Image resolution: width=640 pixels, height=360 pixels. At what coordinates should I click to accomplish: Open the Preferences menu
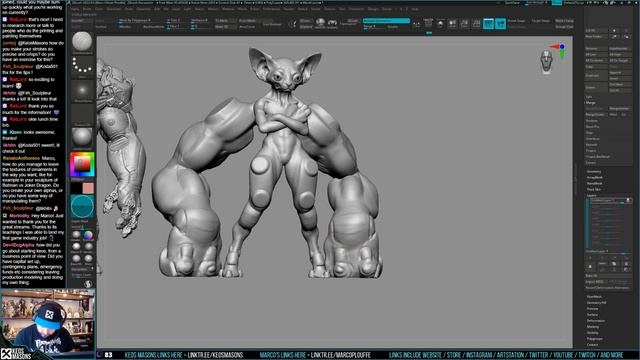click(271, 9)
